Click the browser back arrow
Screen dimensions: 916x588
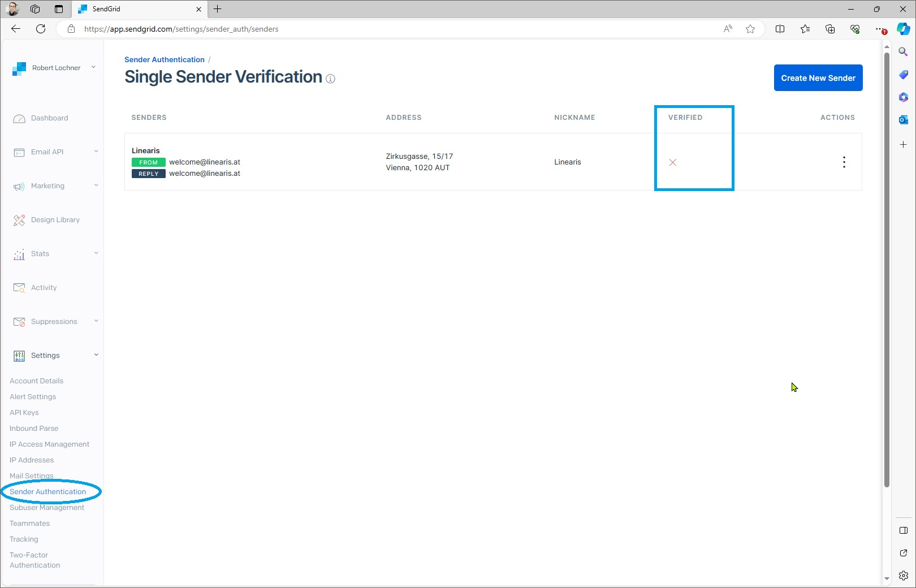(x=16, y=29)
